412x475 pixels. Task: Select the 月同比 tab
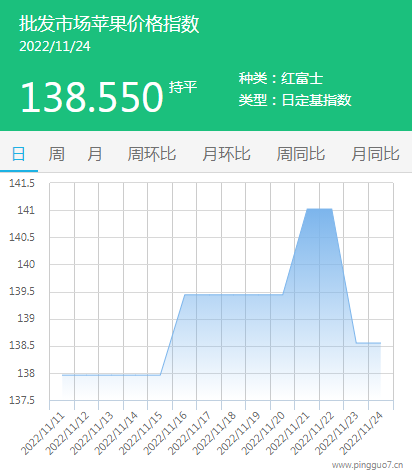375,154
